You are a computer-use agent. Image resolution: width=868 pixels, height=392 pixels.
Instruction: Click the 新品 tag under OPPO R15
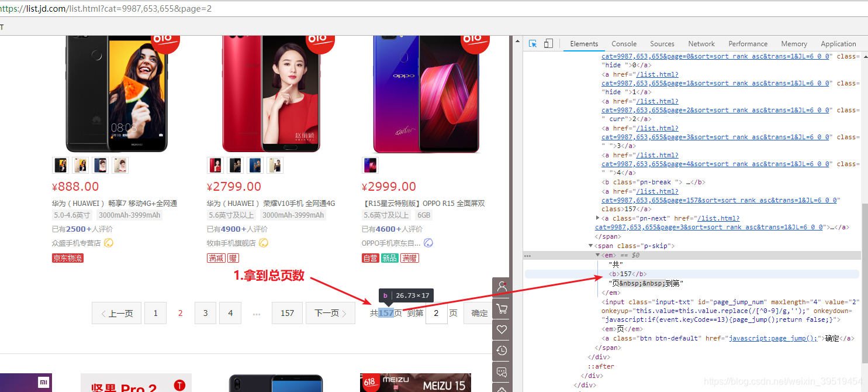(389, 258)
